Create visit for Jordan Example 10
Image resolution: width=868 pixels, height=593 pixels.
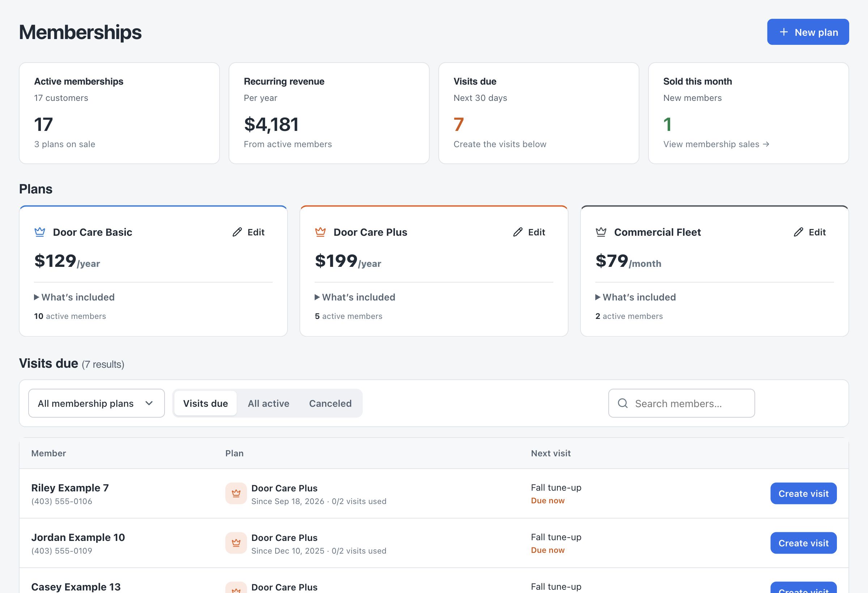point(804,543)
